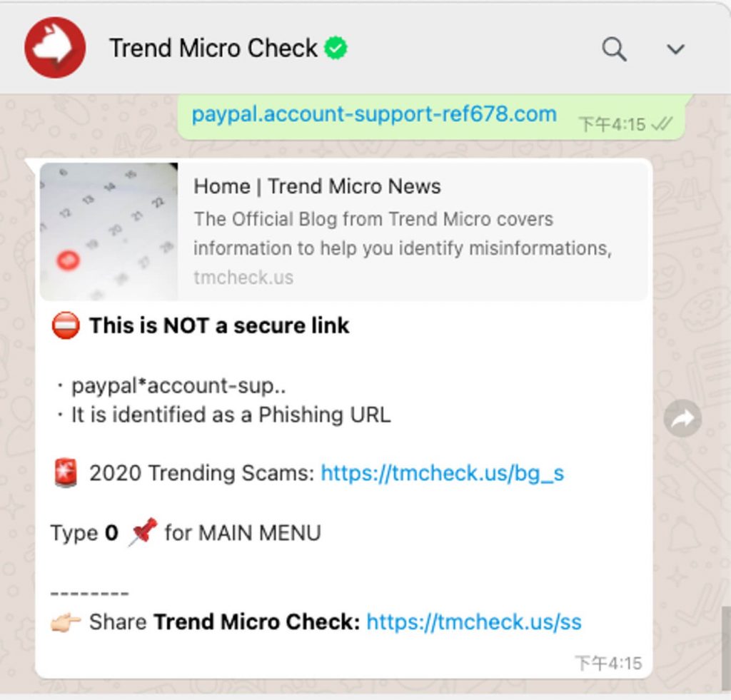This screenshot has height=700, width=731.
Task: Click the 'This is NOT a secure link' heading
Action: [x=219, y=325]
